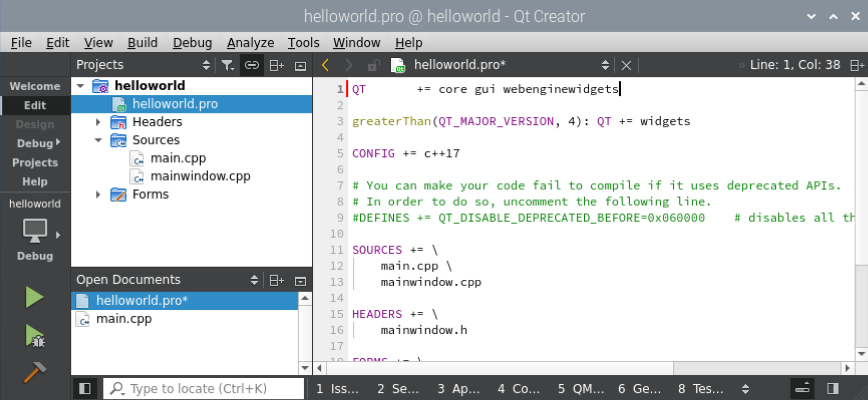Open the output panes selector arrows

[x=746, y=389]
